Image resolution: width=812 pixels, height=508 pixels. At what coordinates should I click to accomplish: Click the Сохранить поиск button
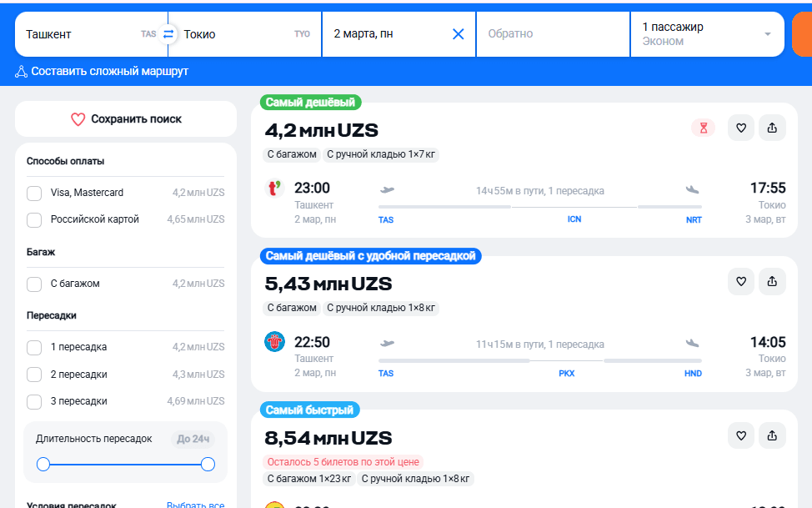(126, 119)
